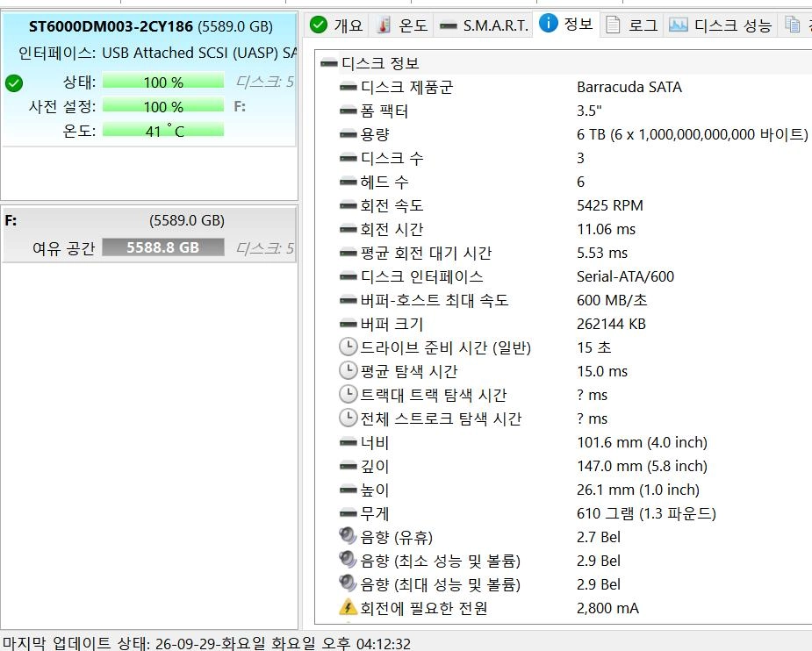Click the 15 초 drive ready time value
The width and height of the screenshot is (812, 651).
pos(594,347)
